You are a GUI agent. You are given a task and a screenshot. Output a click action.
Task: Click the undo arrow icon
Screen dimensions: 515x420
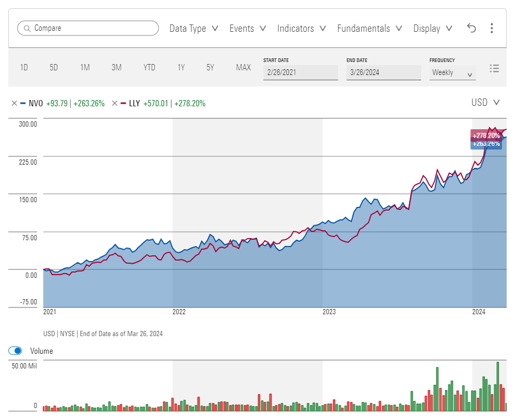pos(471,28)
